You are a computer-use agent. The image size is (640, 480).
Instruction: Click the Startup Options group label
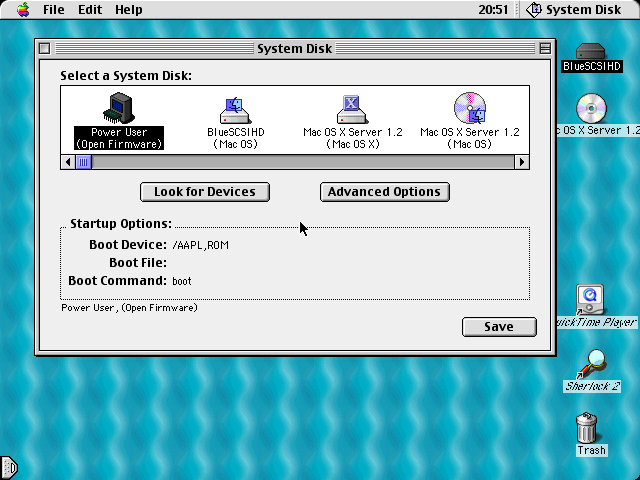(x=121, y=224)
